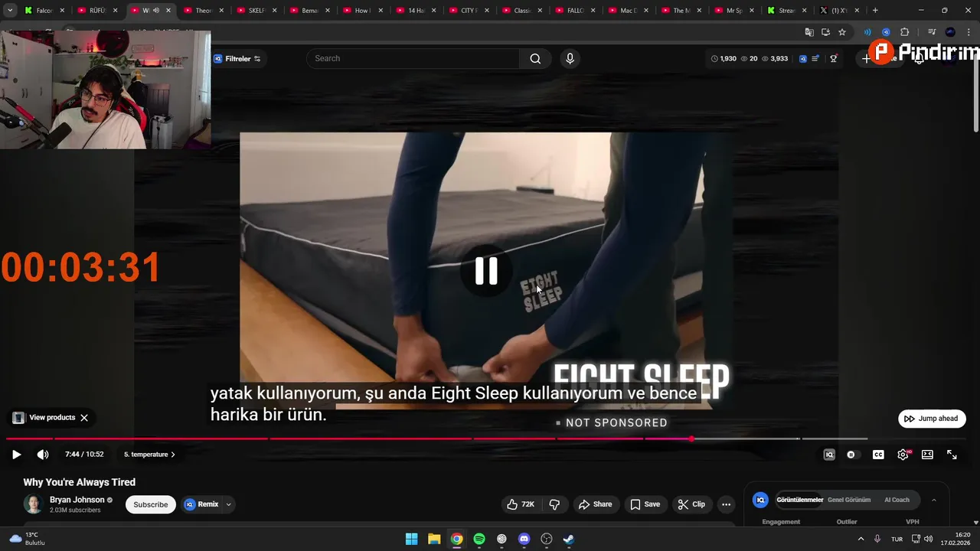Viewport: 980px width, 551px height.
Task: Mute the video volume speaker icon
Action: click(x=43, y=455)
